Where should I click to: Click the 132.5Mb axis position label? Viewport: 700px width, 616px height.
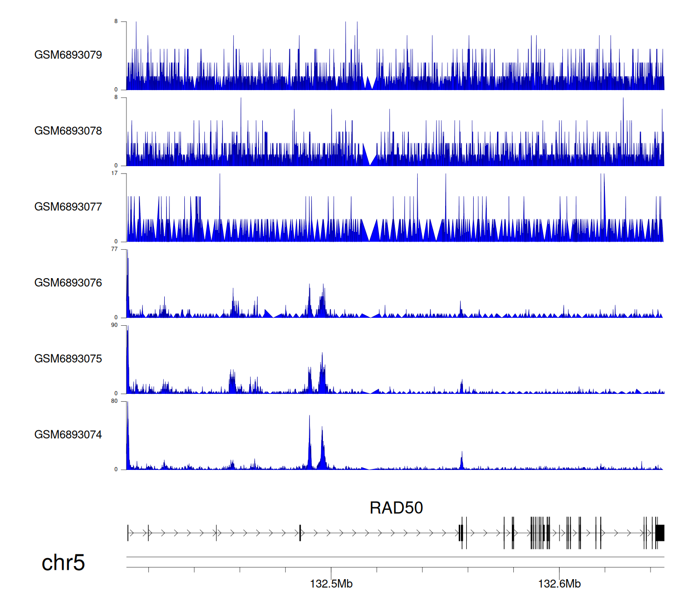(x=331, y=584)
